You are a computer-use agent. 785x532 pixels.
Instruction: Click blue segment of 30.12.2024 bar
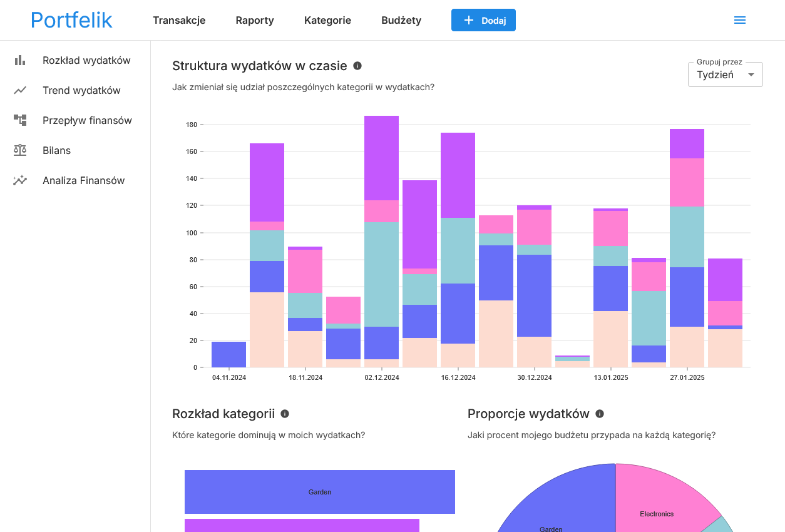(x=535, y=295)
